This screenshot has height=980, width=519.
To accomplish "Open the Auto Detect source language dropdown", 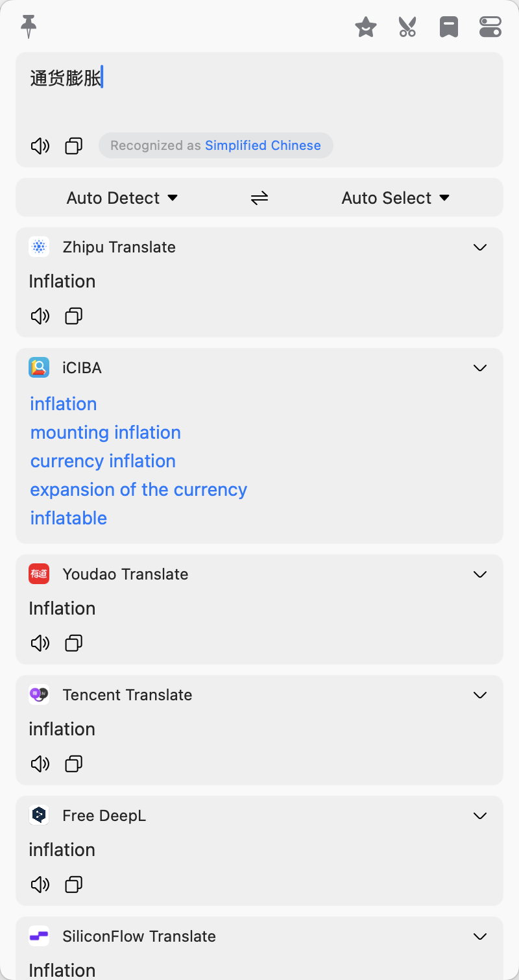I will (122, 198).
